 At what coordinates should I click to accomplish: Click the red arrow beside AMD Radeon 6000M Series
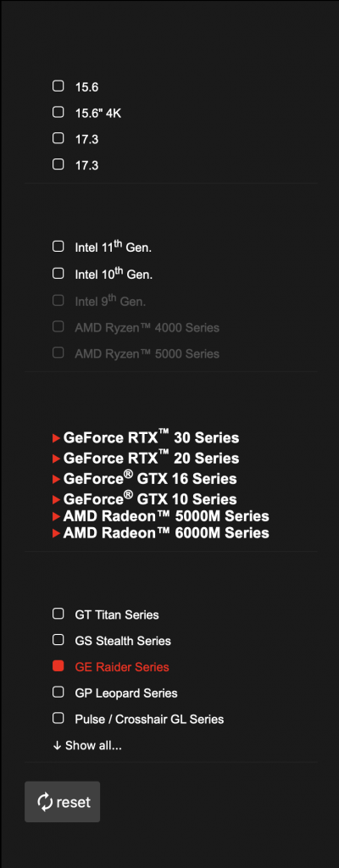tap(56, 534)
